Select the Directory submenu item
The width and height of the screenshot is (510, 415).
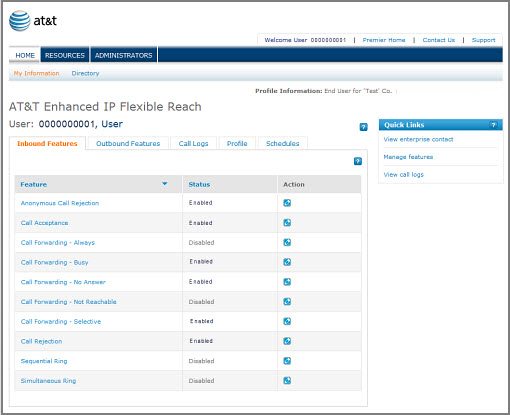coord(85,73)
